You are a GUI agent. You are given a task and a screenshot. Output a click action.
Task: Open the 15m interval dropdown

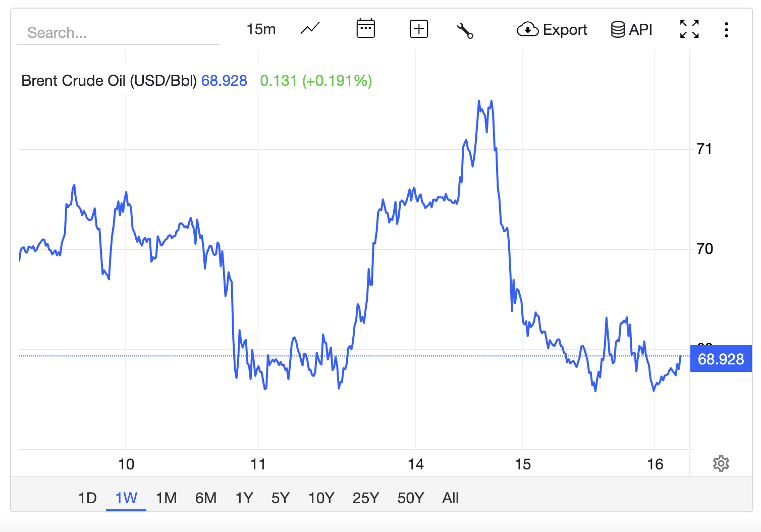[261, 29]
